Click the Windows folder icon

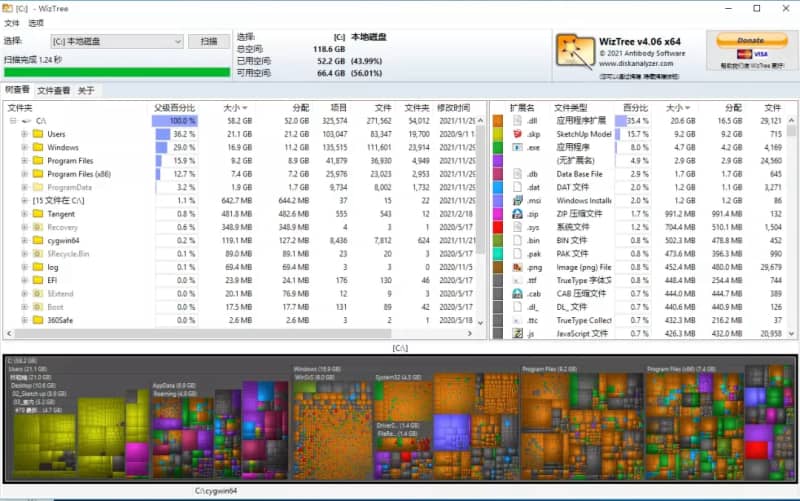pos(38,147)
